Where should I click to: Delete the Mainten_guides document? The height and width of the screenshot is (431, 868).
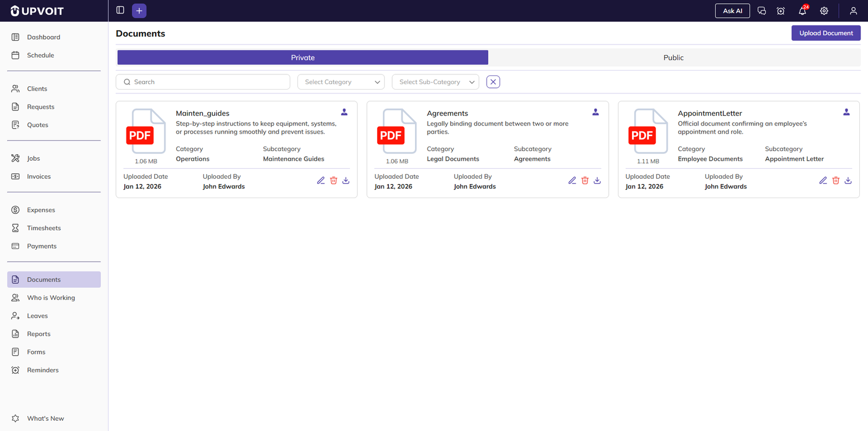coord(334,181)
